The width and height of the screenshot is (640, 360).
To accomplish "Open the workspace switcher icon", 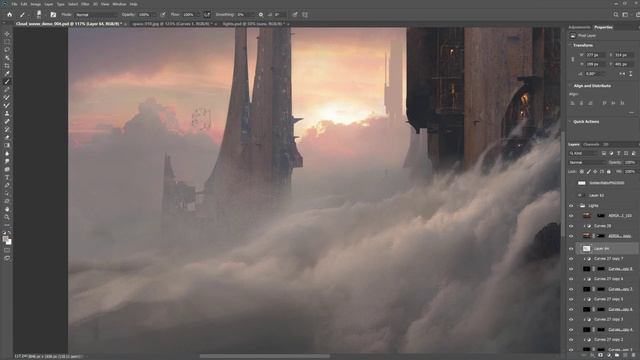I will [625, 15].
